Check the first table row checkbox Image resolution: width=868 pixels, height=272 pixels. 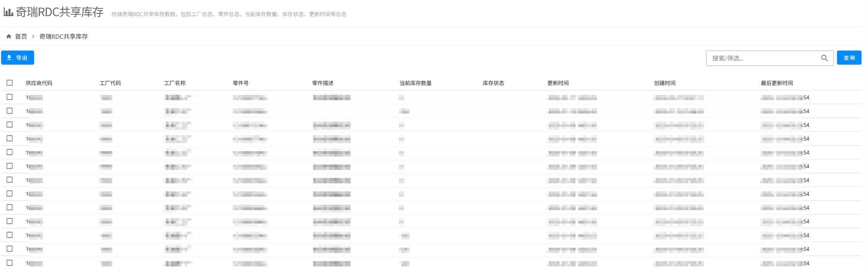click(x=10, y=97)
